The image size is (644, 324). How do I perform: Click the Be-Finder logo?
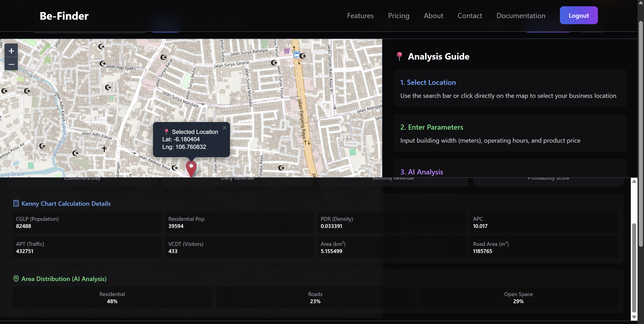[64, 16]
